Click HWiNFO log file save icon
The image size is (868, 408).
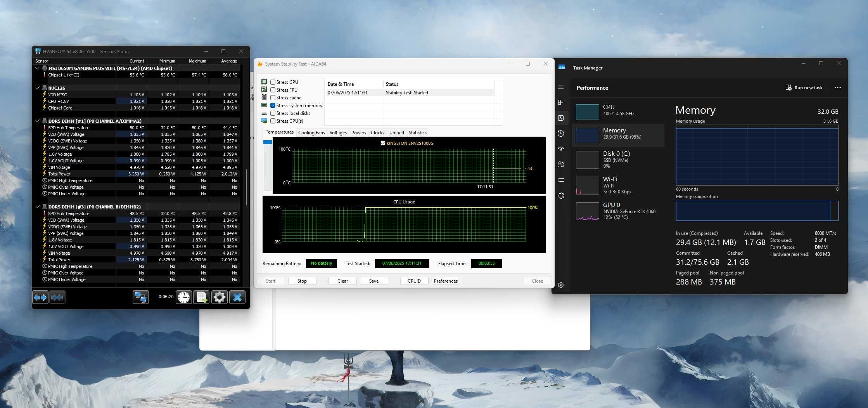click(x=201, y=297)
